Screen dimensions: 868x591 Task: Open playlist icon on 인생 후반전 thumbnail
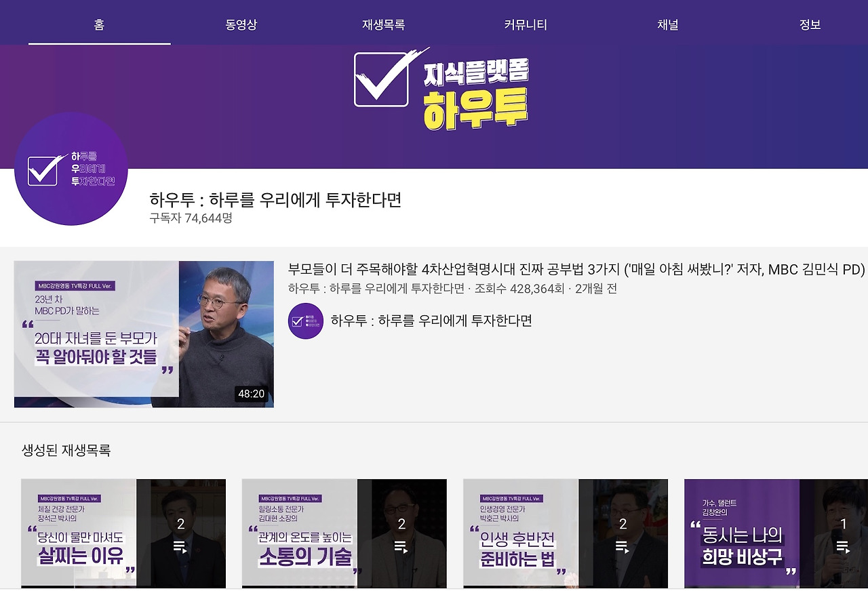click(x=622, y=546)
